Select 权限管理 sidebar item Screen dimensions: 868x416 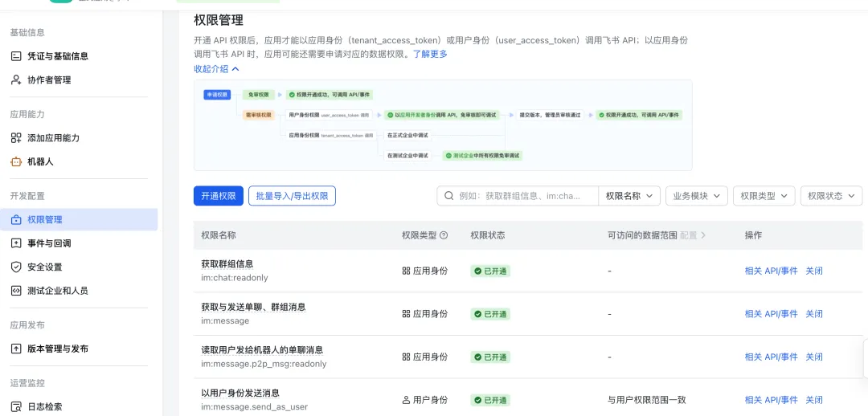point(79,219)
